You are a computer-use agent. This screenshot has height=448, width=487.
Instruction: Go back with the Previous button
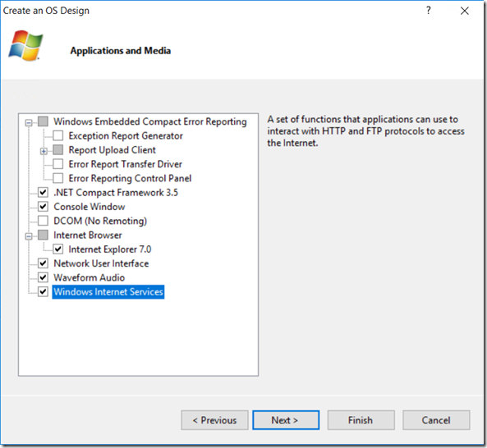(x=214, y=420)
